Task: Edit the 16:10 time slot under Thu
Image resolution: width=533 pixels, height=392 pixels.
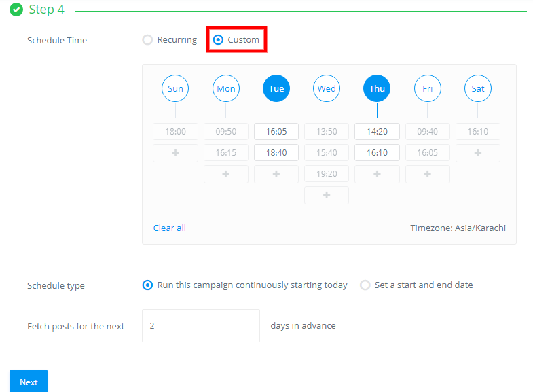Action: tap(377, 153)
